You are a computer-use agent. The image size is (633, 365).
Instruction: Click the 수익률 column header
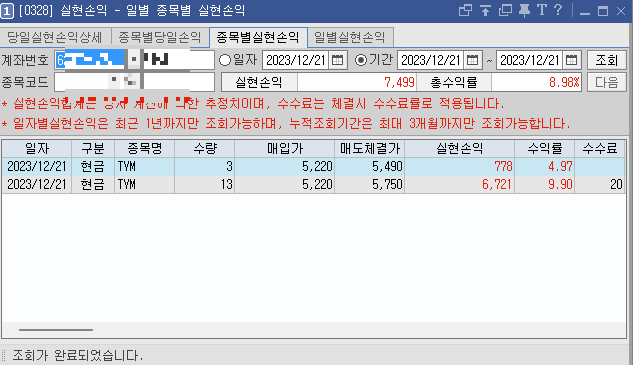545,149
